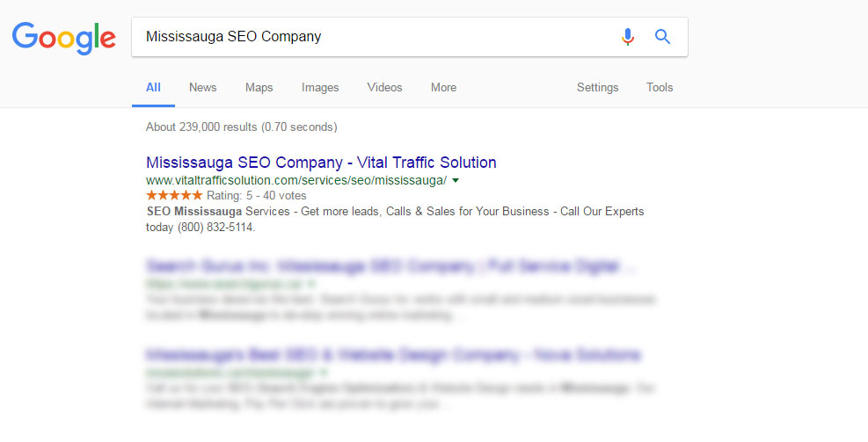Switch to the Videos tab
868x442 pixels.
(x=384, y=87)
